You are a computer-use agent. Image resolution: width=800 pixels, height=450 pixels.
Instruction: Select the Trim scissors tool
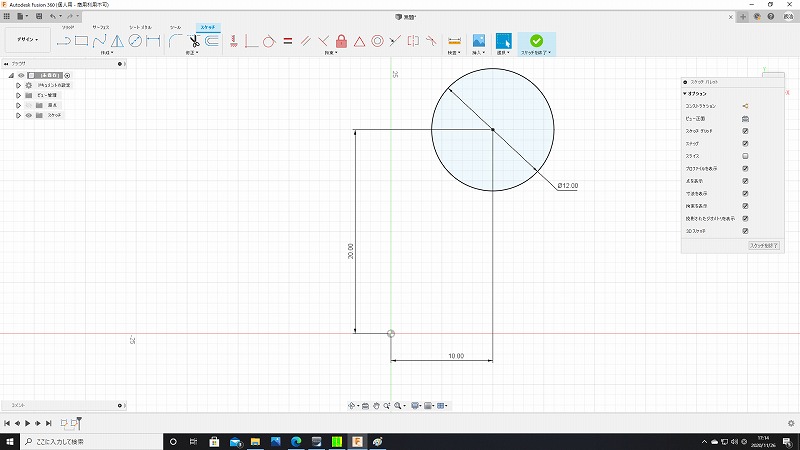tap(193, 41)
